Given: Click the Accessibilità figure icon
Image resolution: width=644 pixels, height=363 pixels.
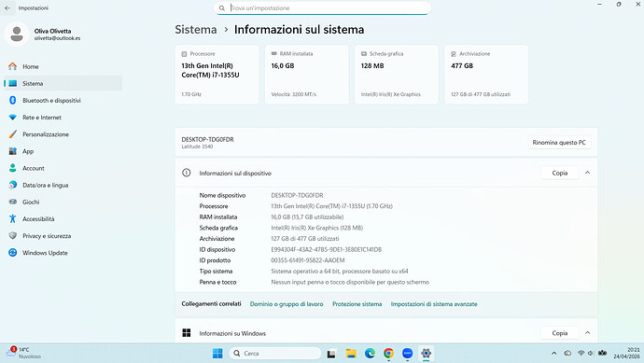Looking at the screenshot, I should [x=13, y=219].
